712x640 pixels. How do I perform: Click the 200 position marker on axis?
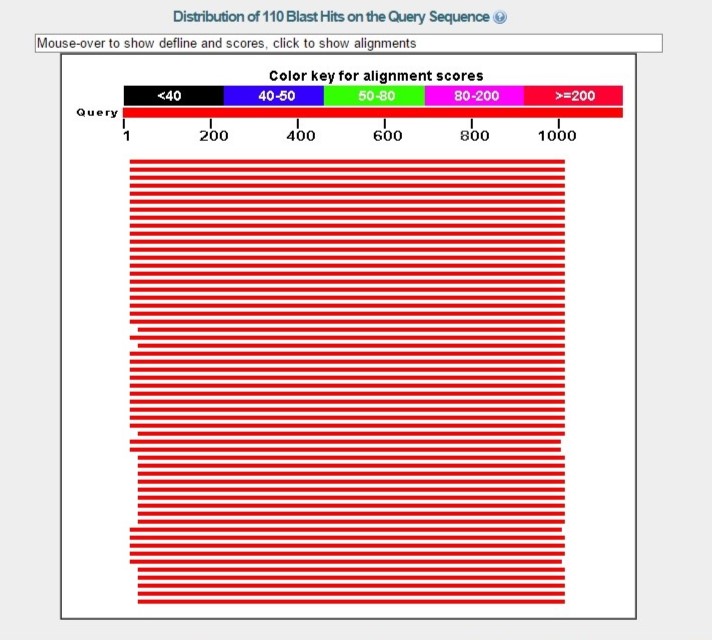[212, 136]
